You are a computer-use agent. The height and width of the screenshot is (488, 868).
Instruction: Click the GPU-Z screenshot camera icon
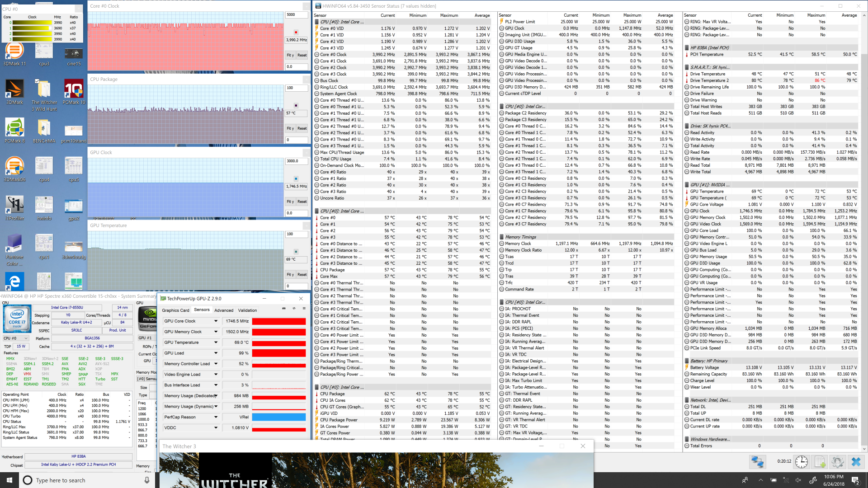pos(284,309)
